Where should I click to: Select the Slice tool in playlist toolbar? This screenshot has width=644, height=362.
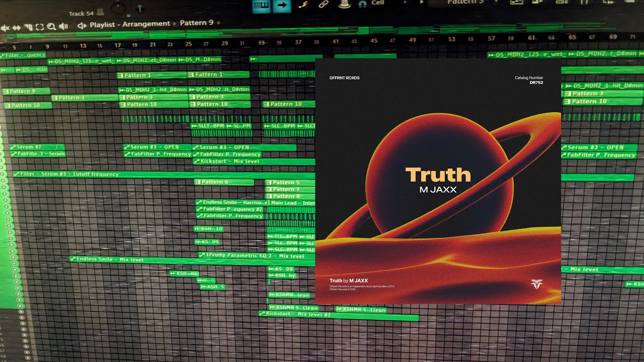[x=28, y=27]
